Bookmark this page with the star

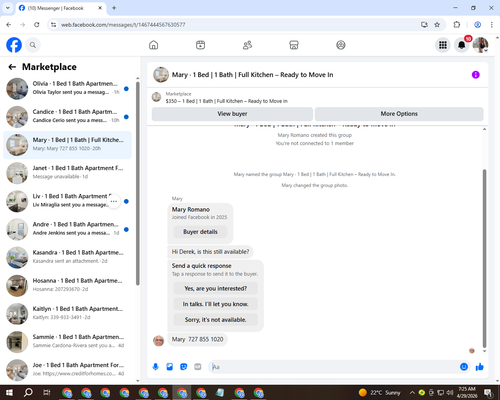[x=437, y=25]
